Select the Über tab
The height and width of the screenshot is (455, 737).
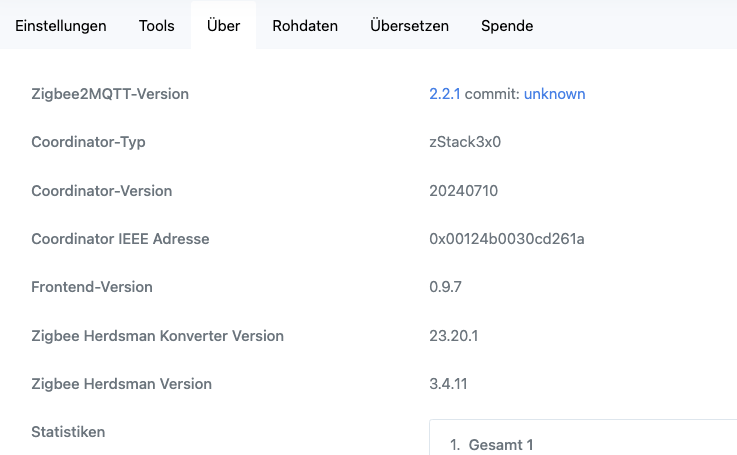[x=223, y=26]
